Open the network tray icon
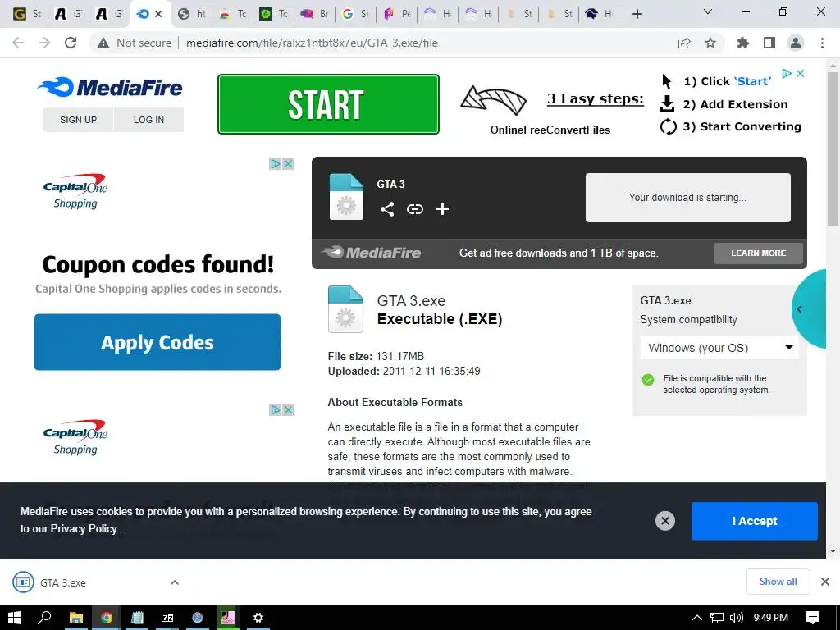Viewport: 840px width, 630px height. click(717, 618)
